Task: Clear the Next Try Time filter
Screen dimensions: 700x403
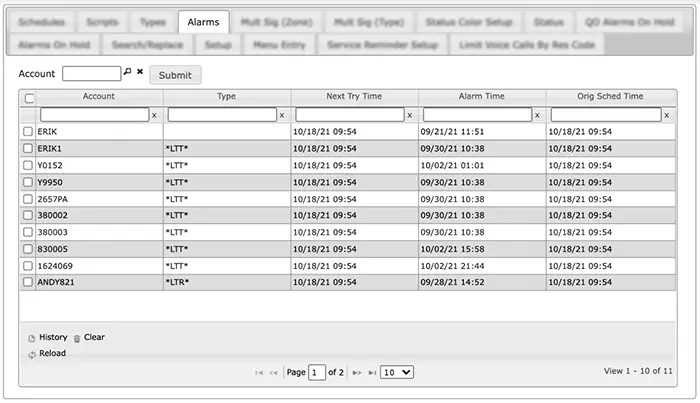Action: coord(409,116)
